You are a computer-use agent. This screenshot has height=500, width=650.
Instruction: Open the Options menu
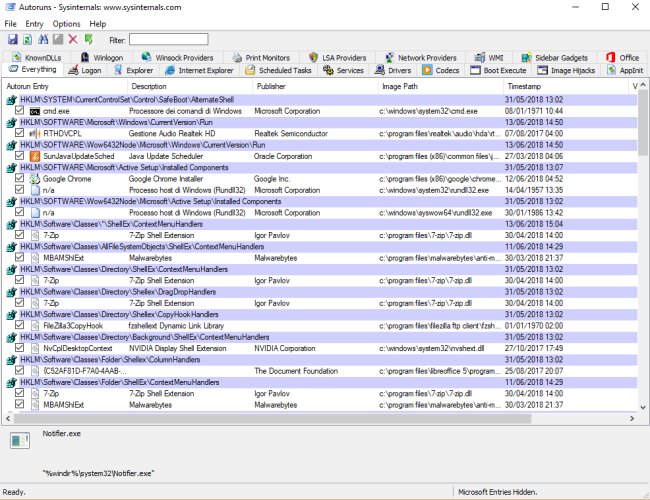66,24
